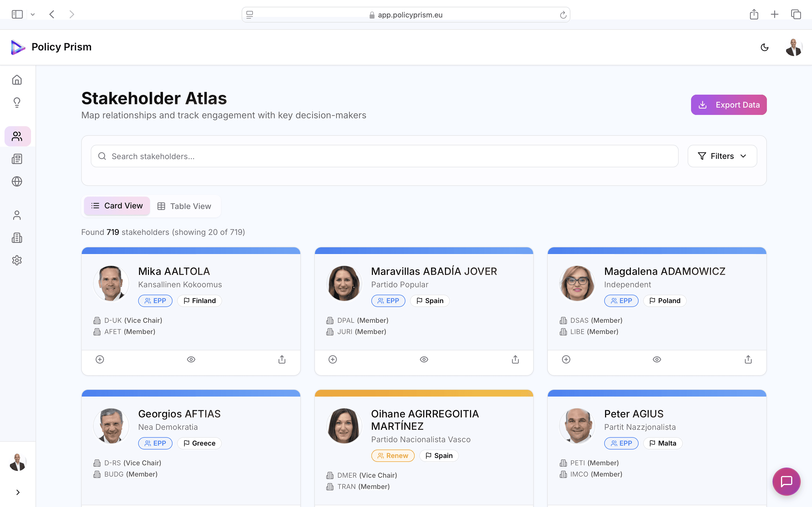The width and height of the screenshot is (812, 507).
Task: Open the settings gear in the sidebar
Action: (17, 260)
